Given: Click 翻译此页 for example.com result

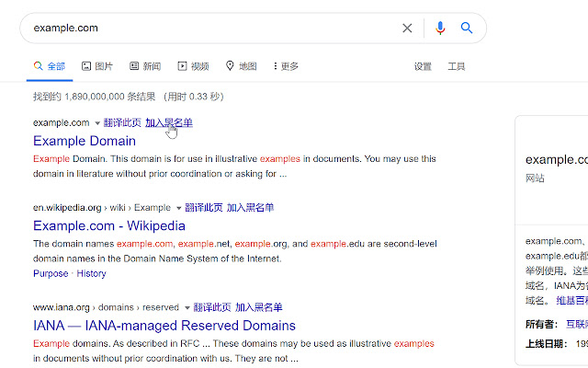Looking at the screenshot, I should click(122, 122).
